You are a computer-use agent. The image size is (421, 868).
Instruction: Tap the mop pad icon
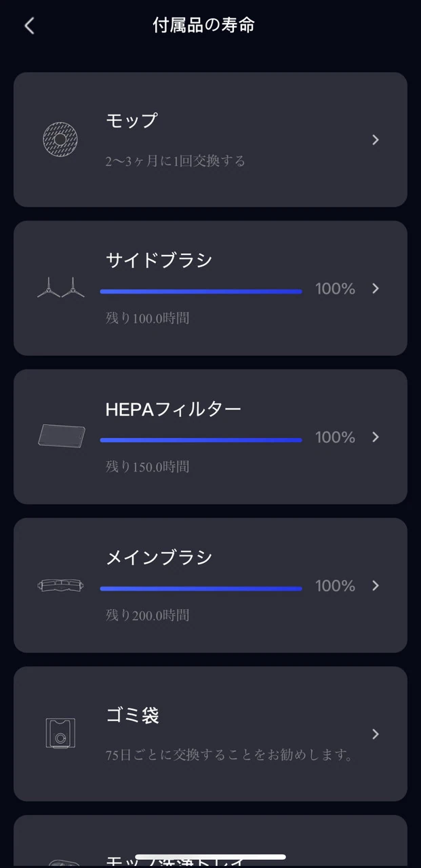click(x=60, y=140)
